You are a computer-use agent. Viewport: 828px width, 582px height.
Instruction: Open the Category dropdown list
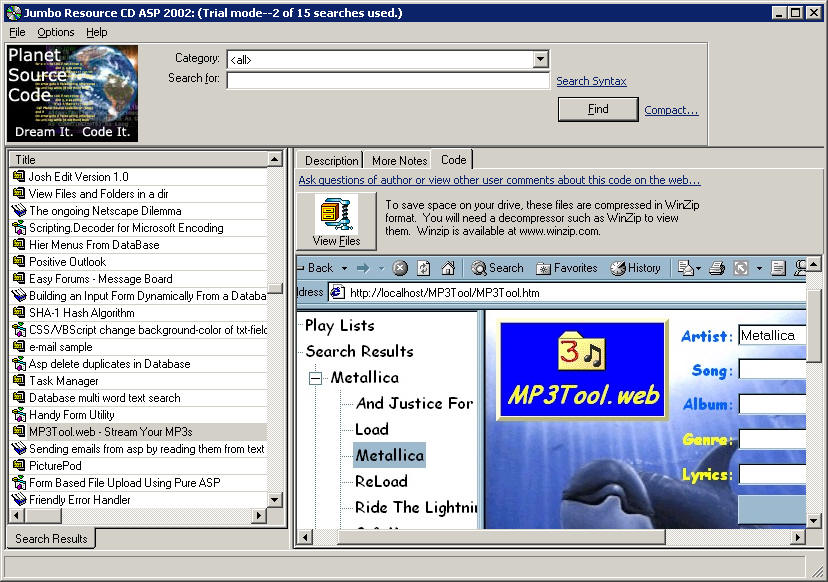[x=540, y=59]
